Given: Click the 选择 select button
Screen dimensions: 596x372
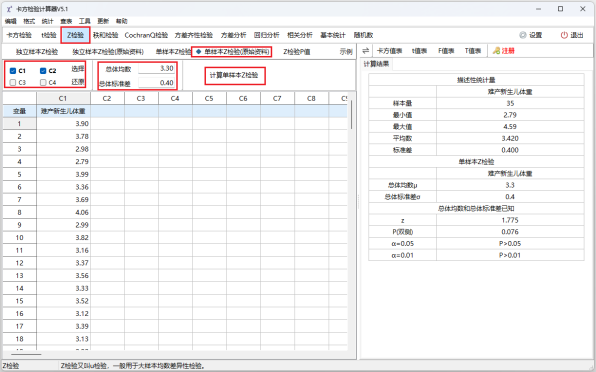Looking at the screenshot, I should point(78,69).
